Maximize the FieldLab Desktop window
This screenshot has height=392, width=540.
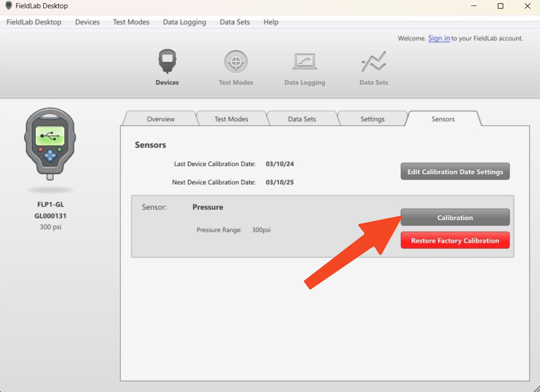click(501, 6)
